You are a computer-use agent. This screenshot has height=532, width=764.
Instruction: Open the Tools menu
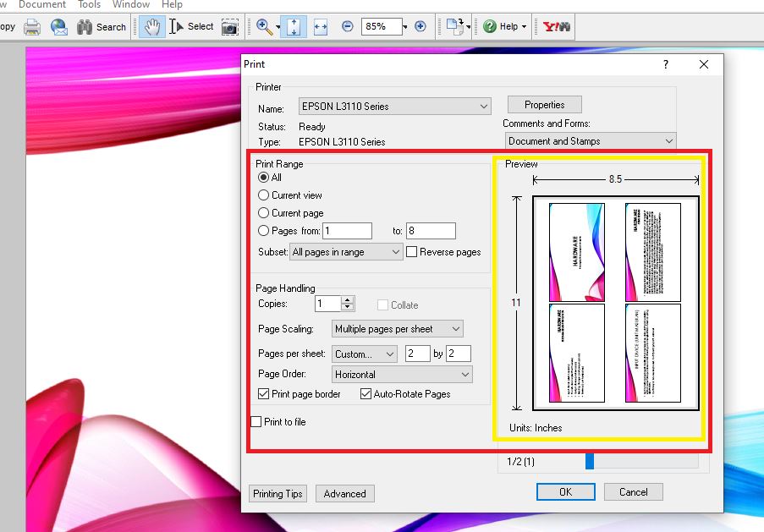[x=89, y=4]
